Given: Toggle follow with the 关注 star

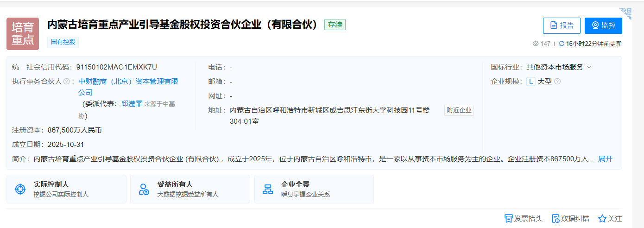Looking at the screenshot, I should pos(602,219).
